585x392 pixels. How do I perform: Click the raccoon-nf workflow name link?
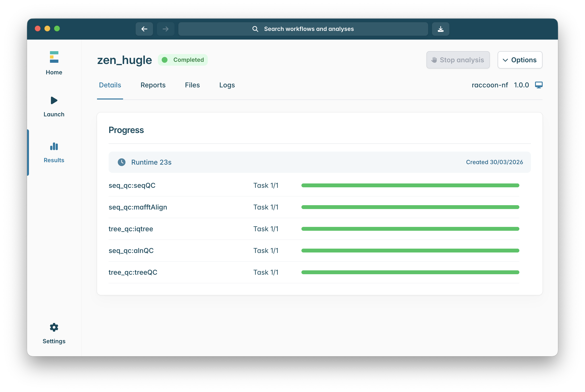click(489, 85)
